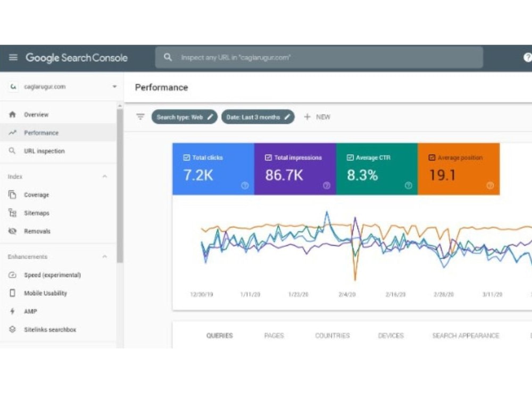Click the URL inspection magnifier icon
Screen dimensions: 532x399
coord(12,151)
